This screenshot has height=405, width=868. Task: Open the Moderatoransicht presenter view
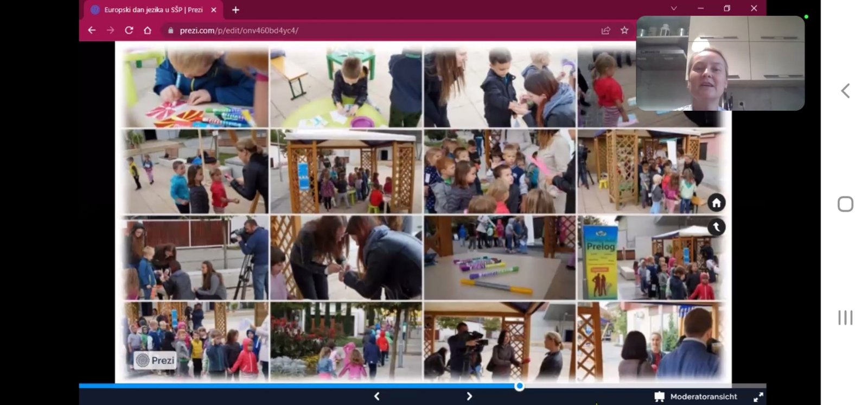pyautogui.click(x=697, y=397)
